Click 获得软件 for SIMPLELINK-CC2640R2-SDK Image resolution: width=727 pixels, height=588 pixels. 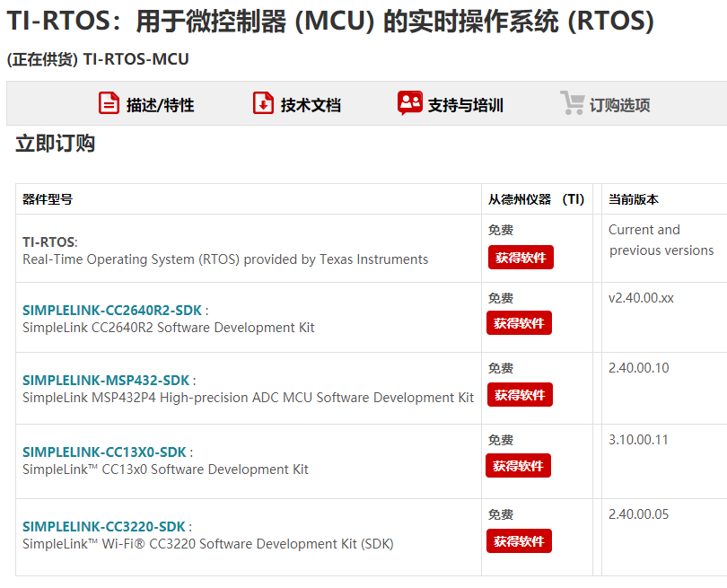pyautogui.click(x=520, y=323)
